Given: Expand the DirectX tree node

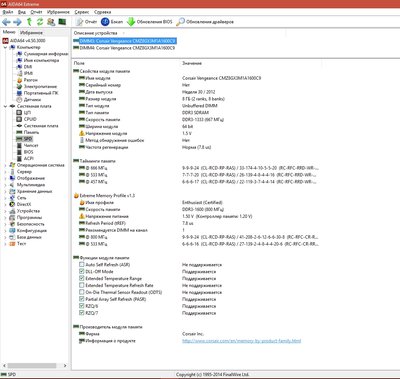Looking at the screenshot, I should (5, 204).
